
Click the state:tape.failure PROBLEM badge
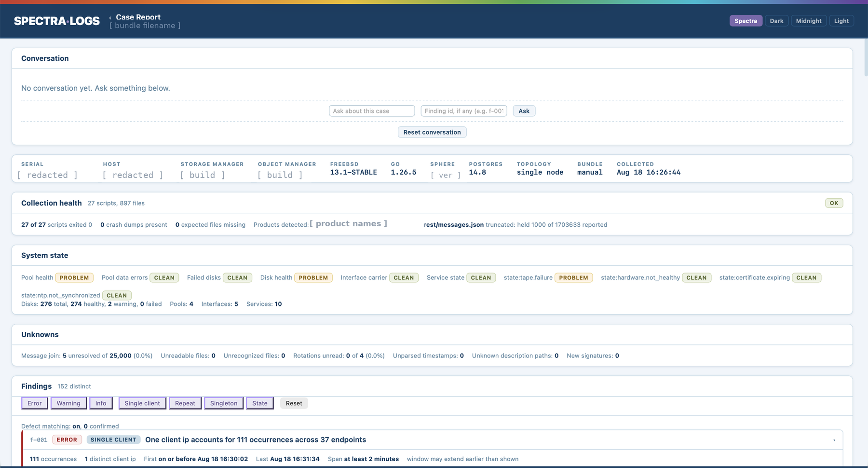574,278
